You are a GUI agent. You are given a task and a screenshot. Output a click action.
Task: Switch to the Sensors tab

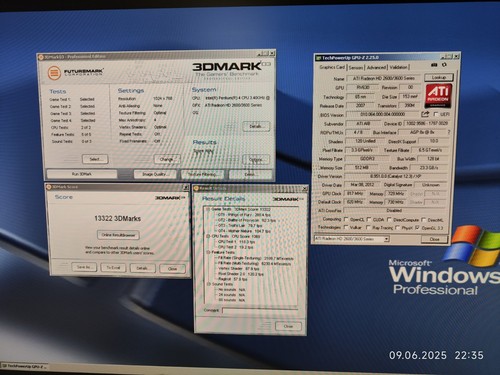pyautogui.click(x=356, y=67)
